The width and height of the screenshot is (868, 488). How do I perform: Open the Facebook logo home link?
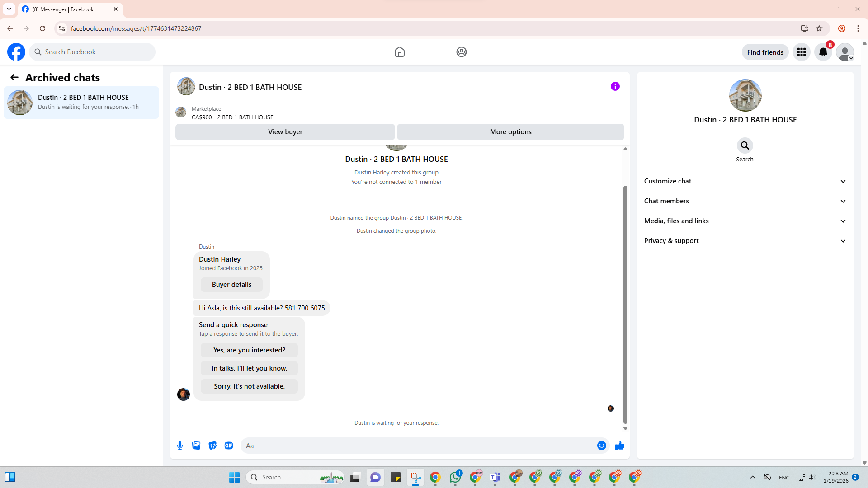click(16, 52)
